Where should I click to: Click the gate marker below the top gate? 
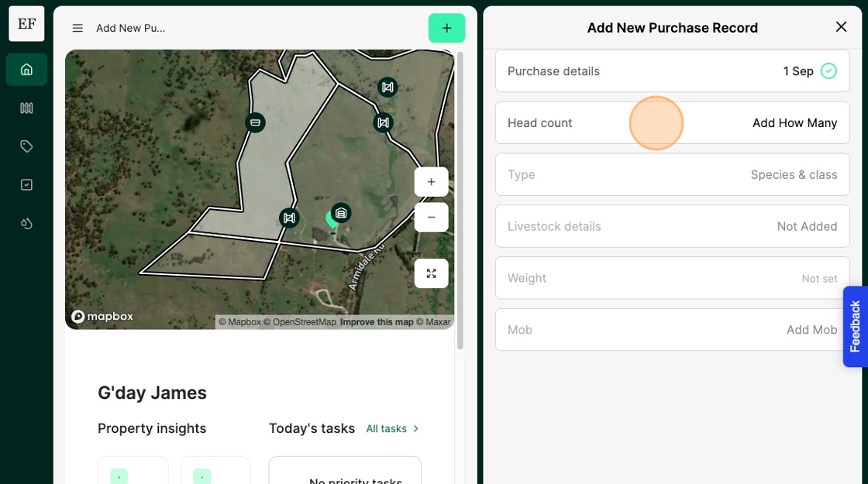383,123
